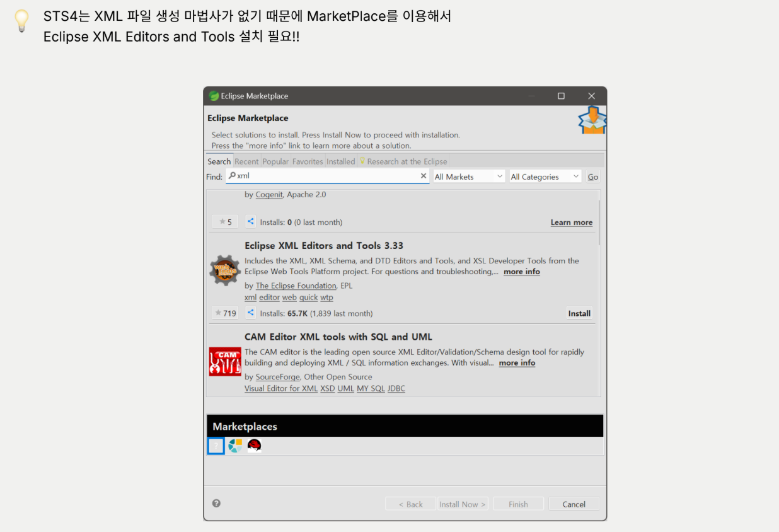Screen dimensions: 779x532
Task: Click the lightbulb tip icon
Action: pos(21,21)
